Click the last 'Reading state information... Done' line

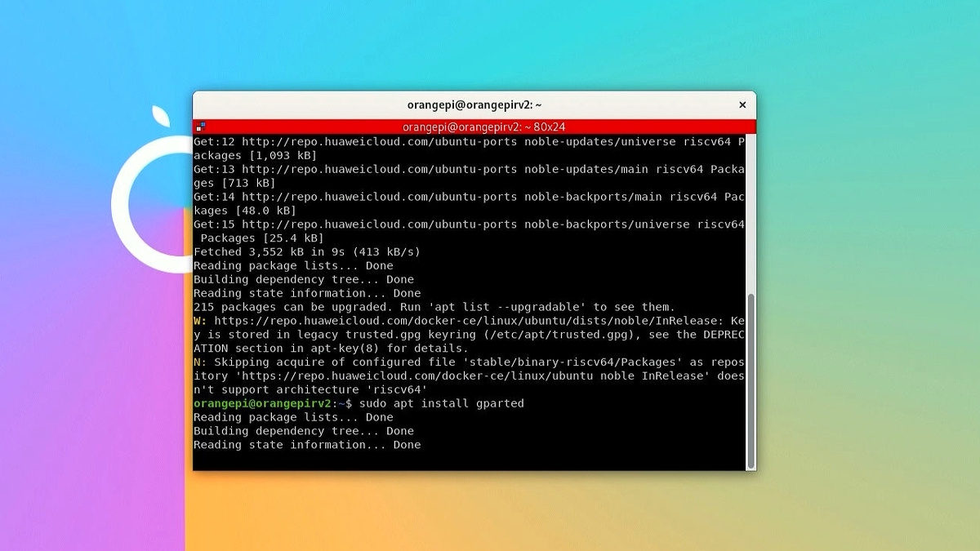pyautogui.click(x=307, y=445)
